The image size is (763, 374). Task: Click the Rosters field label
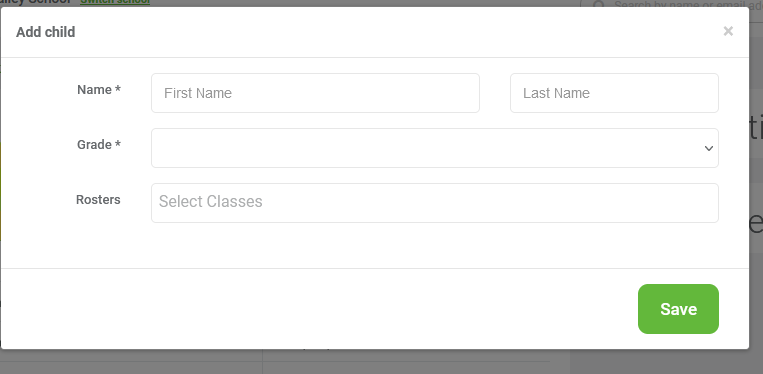[98, 199]
